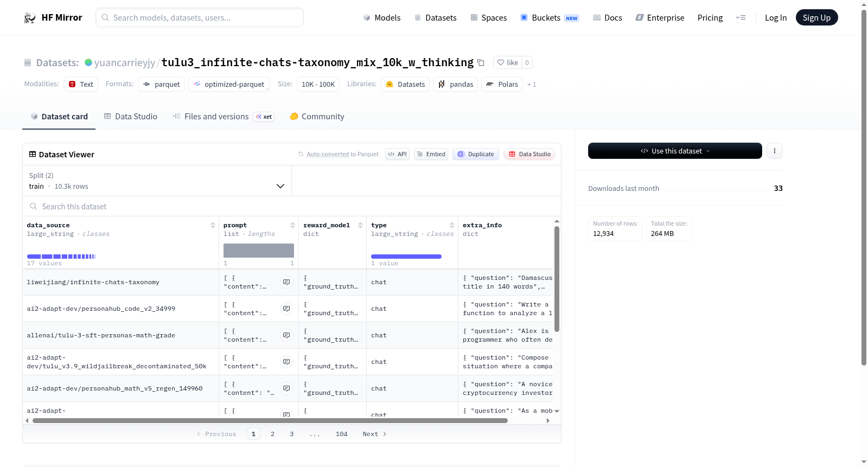The width and height of the screenshot is (868, 467).
Task: Focus the top search models field
Action: (200, 17)
